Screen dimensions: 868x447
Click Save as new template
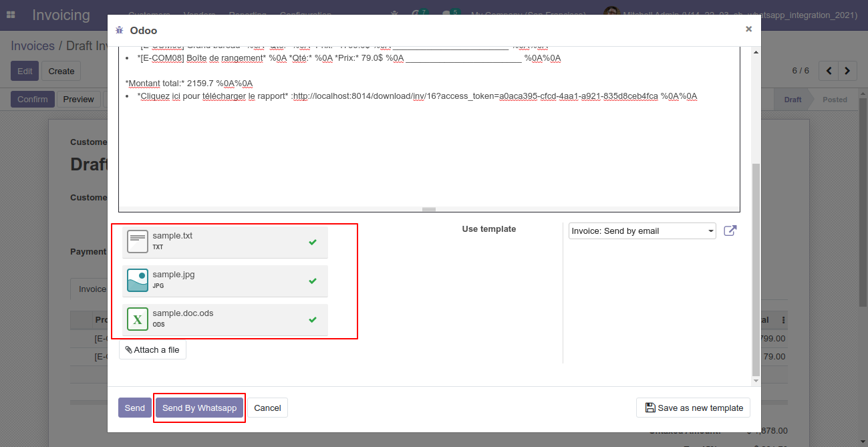[694, 408]
